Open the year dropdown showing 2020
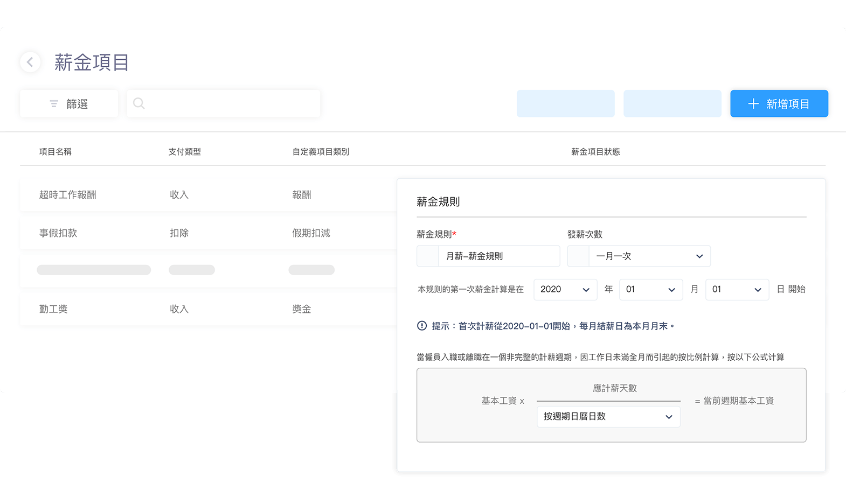 click(x=565, y=290)
